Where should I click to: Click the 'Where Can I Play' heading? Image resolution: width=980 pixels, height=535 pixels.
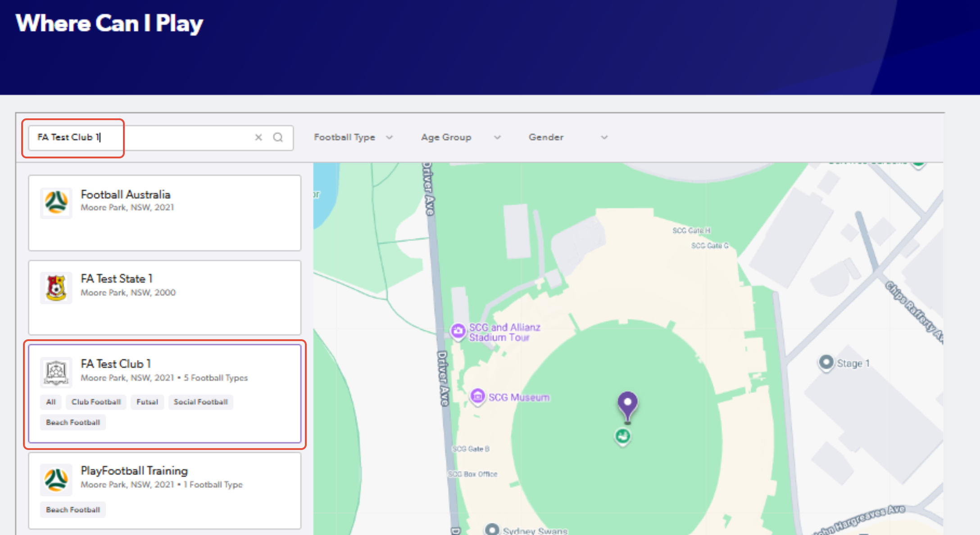click(109, 23)
